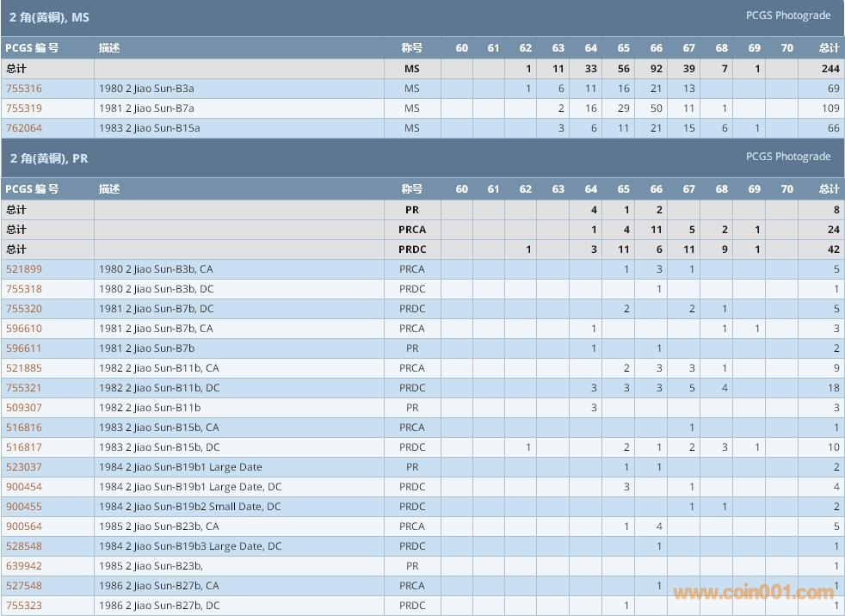Click PCGS number 516817 link
This screenshot has height=616, width=845.
(x=24, y=447)
